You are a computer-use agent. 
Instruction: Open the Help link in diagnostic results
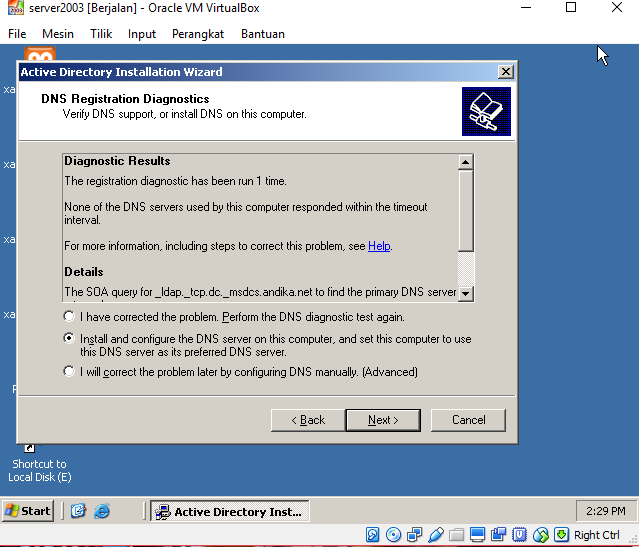coord(379,246)
